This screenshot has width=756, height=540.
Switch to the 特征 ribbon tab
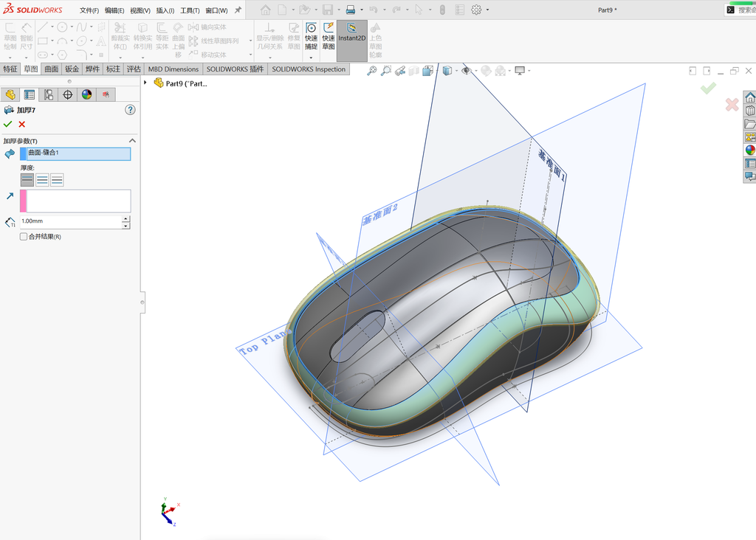pos(10,69)
